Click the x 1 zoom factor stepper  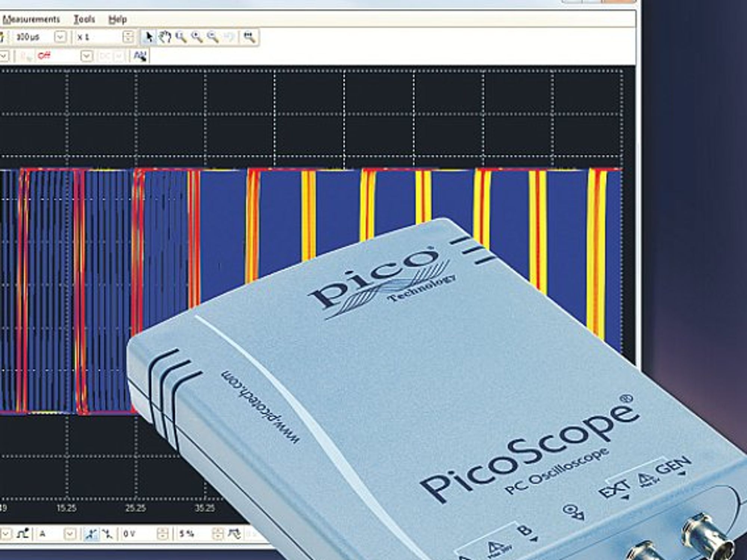point(128,37)
